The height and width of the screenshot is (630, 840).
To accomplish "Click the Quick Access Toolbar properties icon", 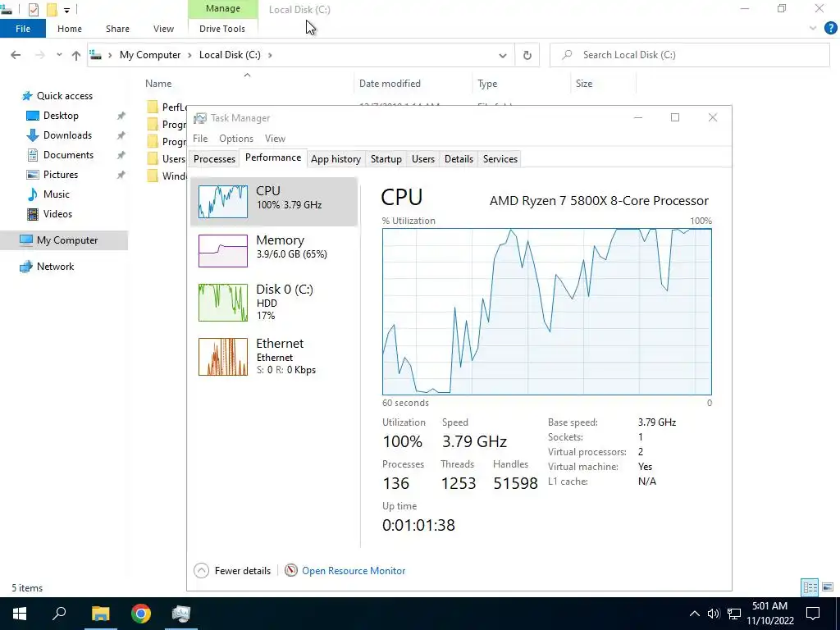I will [x=33, y=9].
